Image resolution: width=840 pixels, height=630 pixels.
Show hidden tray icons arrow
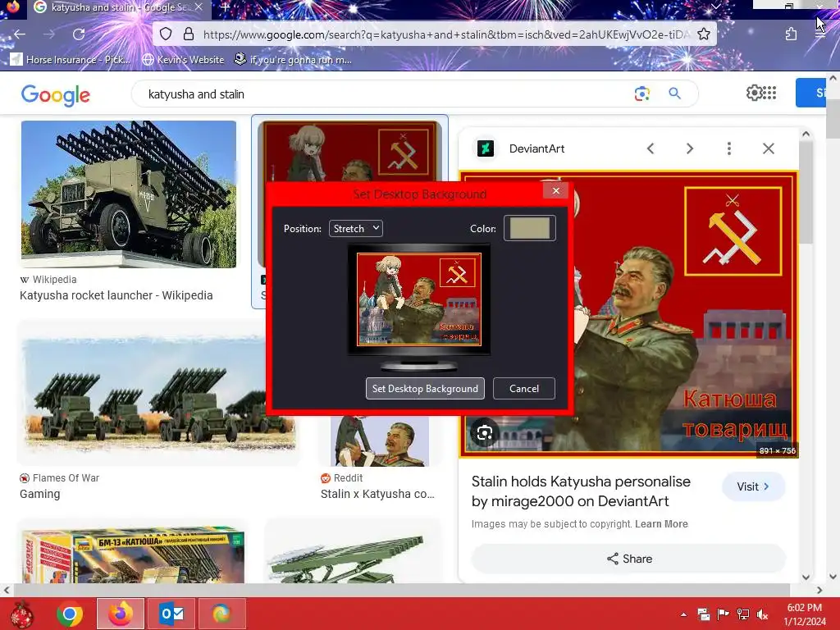pyautogui.click(x=684, y=614)
